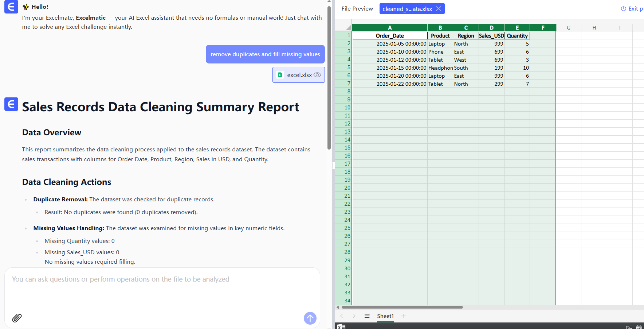Go to previous sheet with left chevron
Screen dimensions: 644x329
click(342, 316)
